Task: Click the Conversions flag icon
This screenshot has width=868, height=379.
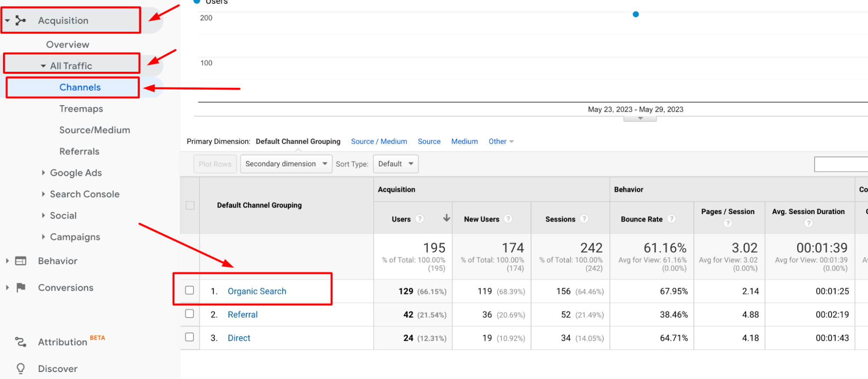Action: click(21, 287)
